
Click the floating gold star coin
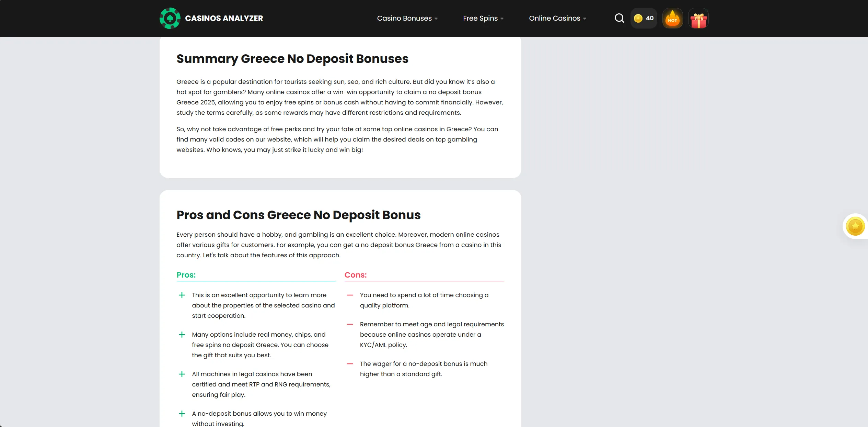(855, 226)
